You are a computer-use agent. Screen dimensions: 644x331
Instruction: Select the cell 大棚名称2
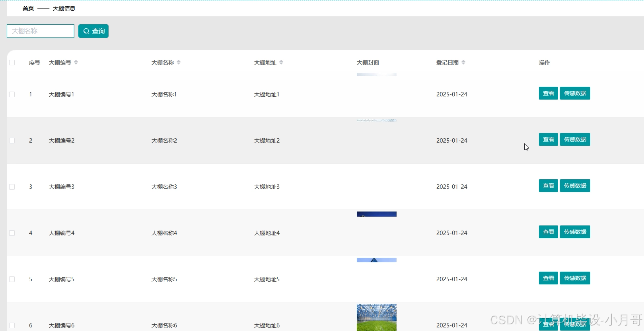pyautogui.click(x=164, y=141)
